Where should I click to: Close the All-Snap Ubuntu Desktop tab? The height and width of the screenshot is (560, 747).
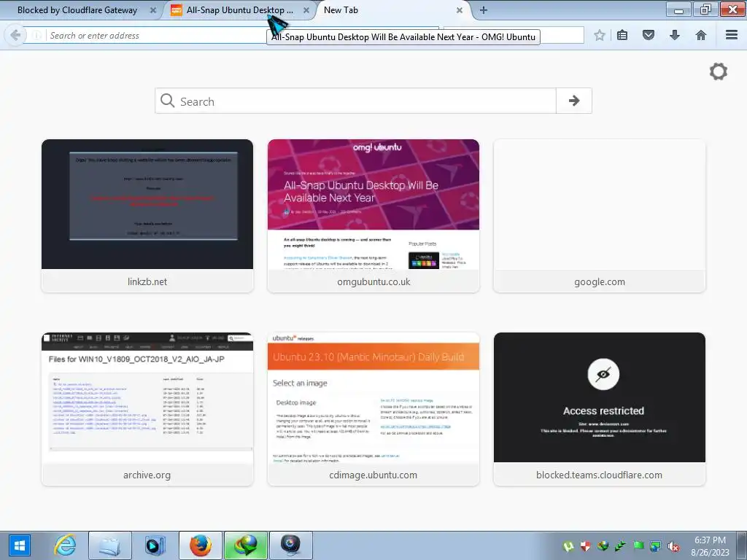tap(306, 10)
